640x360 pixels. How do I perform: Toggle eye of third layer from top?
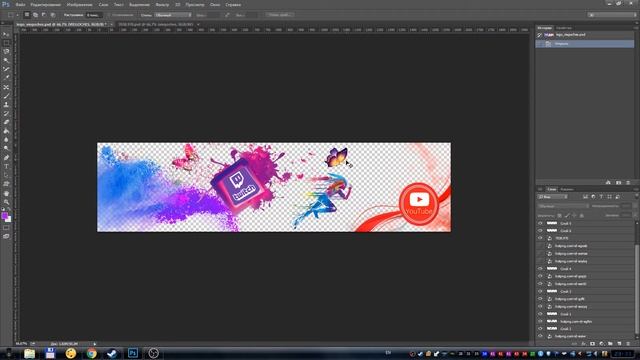click(x=540, y=238)
